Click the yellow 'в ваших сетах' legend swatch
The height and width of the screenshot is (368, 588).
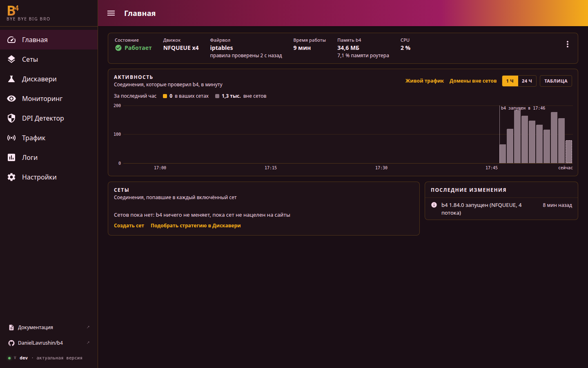pyautogui.click(x=165, y=96)
